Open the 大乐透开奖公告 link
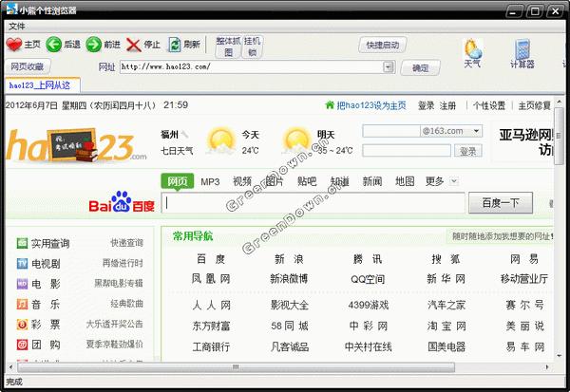 115,324
